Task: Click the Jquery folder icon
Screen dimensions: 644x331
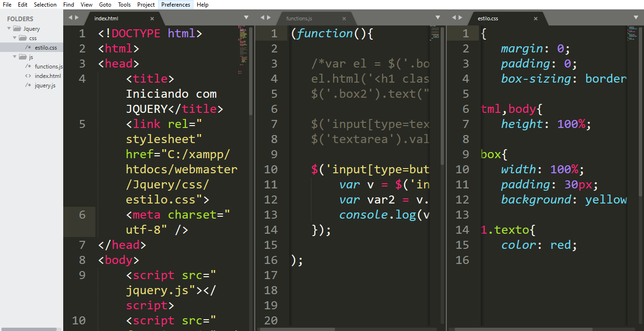Action: pos(17,29)
